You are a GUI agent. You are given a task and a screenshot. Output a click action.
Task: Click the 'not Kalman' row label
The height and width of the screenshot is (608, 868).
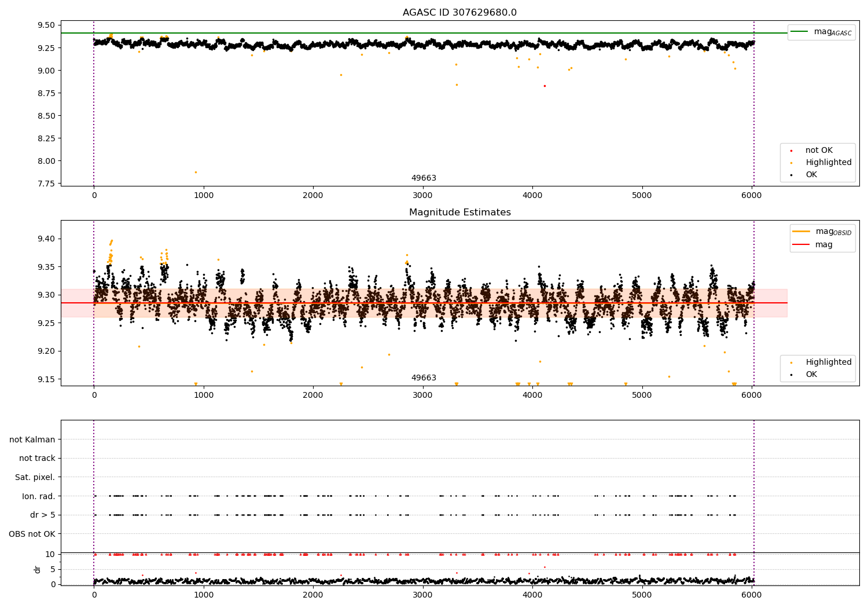32,440
